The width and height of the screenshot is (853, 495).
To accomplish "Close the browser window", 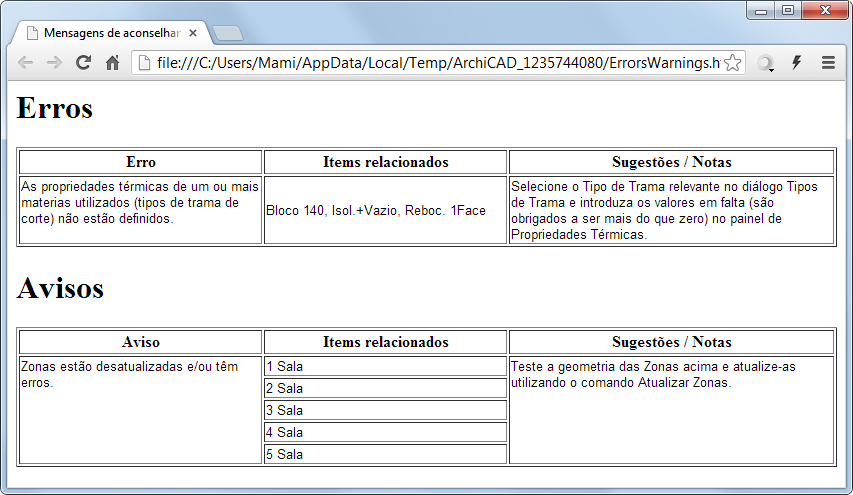I will pos(825,10).
